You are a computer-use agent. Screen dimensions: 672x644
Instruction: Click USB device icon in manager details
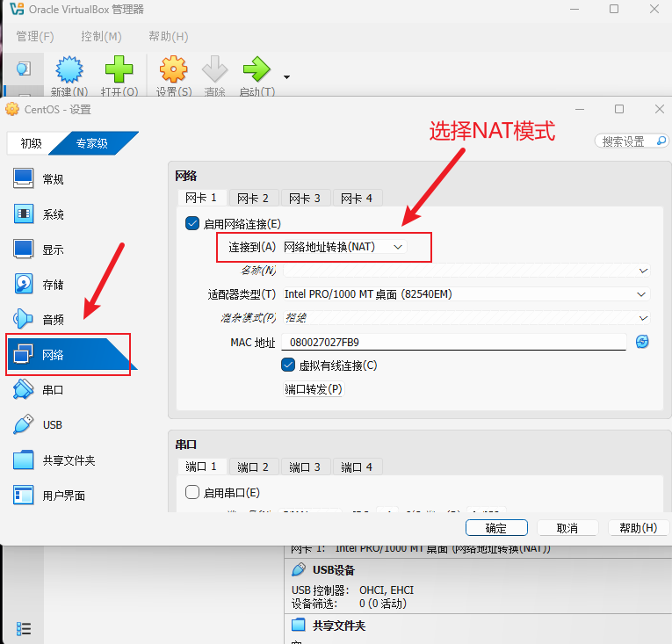[299, 570]
